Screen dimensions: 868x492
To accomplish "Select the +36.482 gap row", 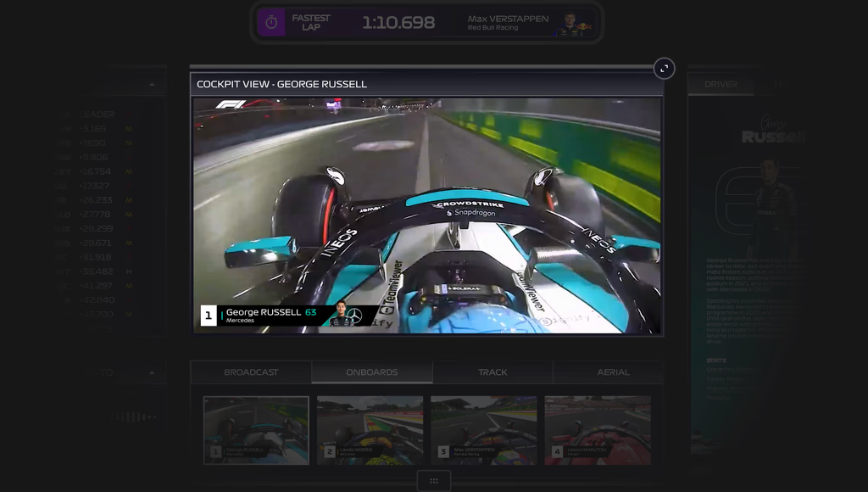I will point(96,271).
